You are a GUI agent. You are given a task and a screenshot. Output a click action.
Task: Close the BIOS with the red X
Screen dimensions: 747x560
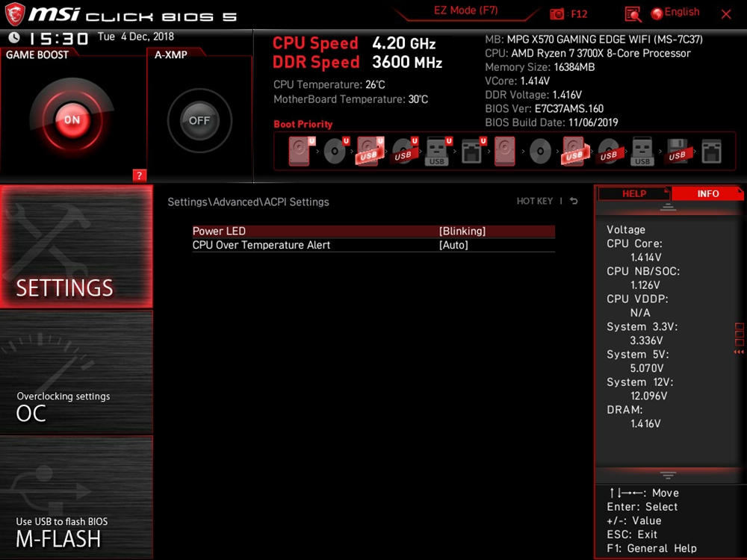(x=726, y=14)
